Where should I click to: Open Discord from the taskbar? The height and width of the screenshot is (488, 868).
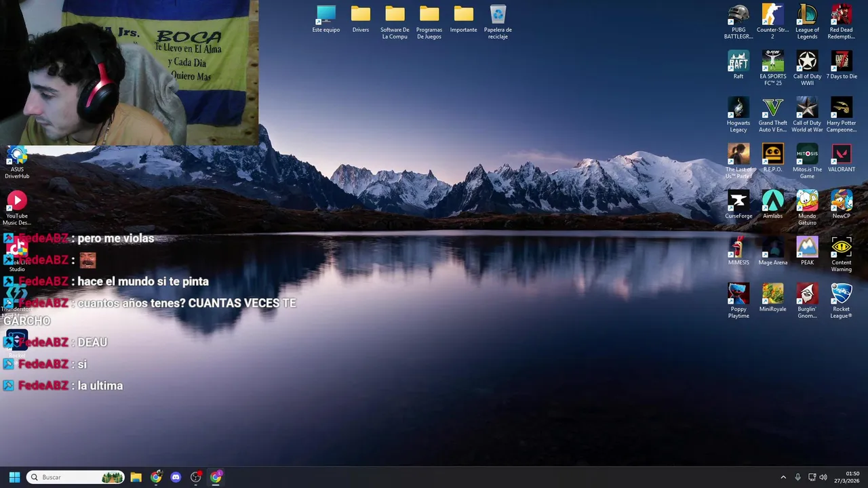[x=176, y=477]
